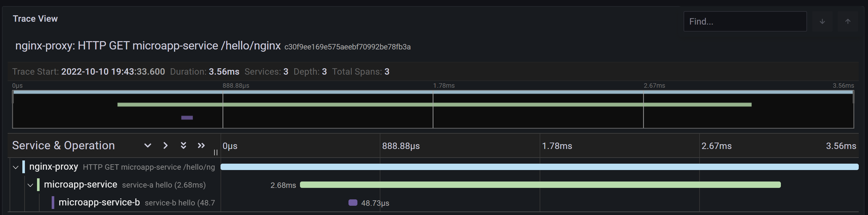Select the microapp-service-b span name

click(x=99, y=203)
